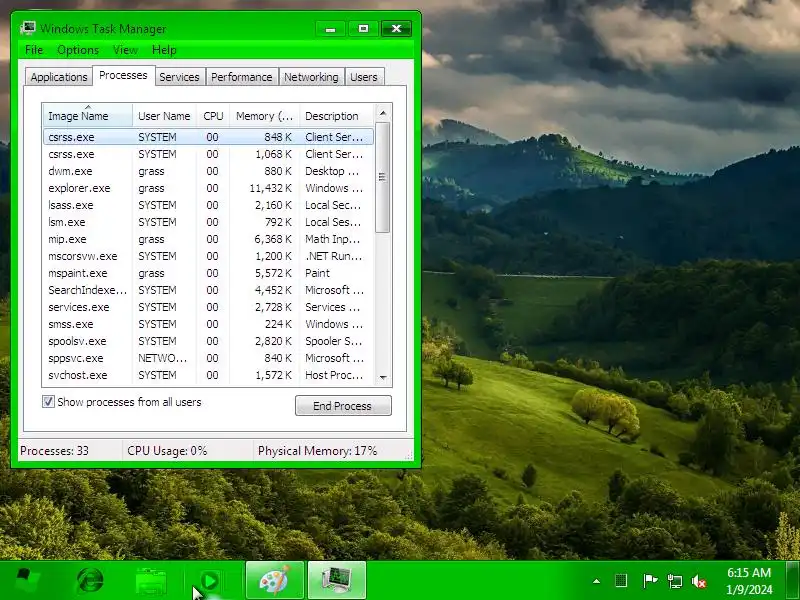Viewport: 800px width, 600px height.
Task: Select the svchost.exe process
Action: pos(209,375)
